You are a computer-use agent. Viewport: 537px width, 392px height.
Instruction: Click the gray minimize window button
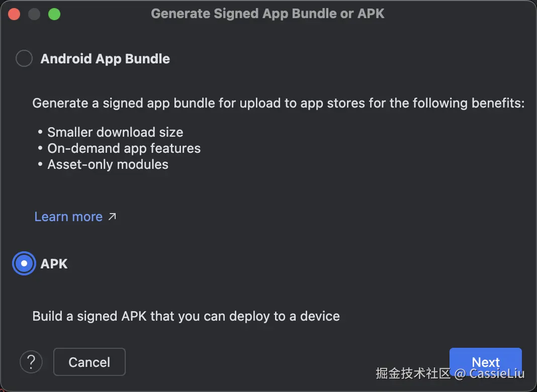34,14
